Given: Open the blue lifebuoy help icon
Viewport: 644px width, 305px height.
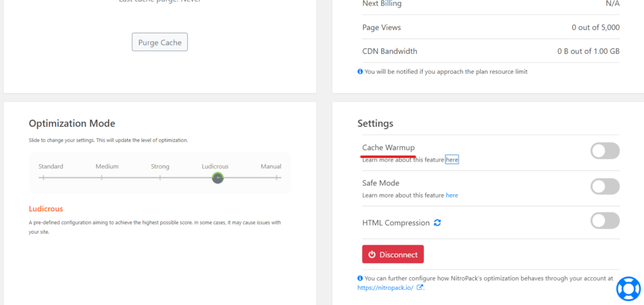Looking at the screenshot, I should [628, 288].
